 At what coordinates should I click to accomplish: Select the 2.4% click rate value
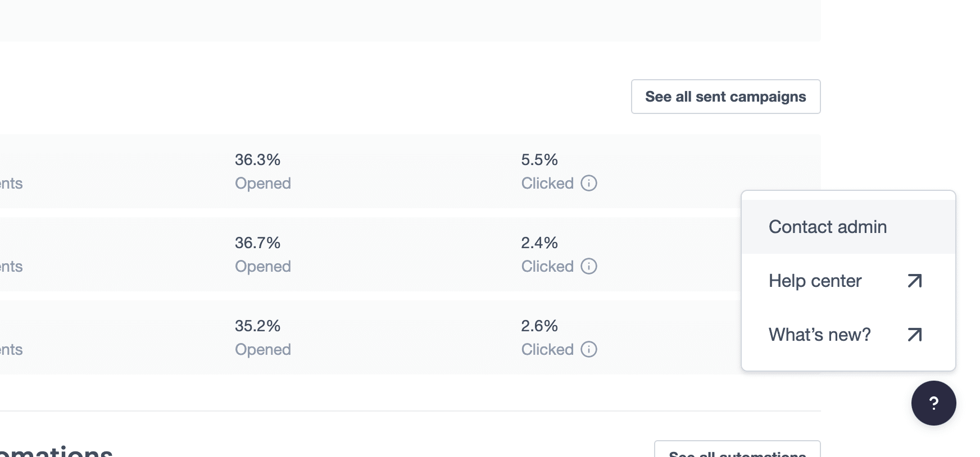539,243
